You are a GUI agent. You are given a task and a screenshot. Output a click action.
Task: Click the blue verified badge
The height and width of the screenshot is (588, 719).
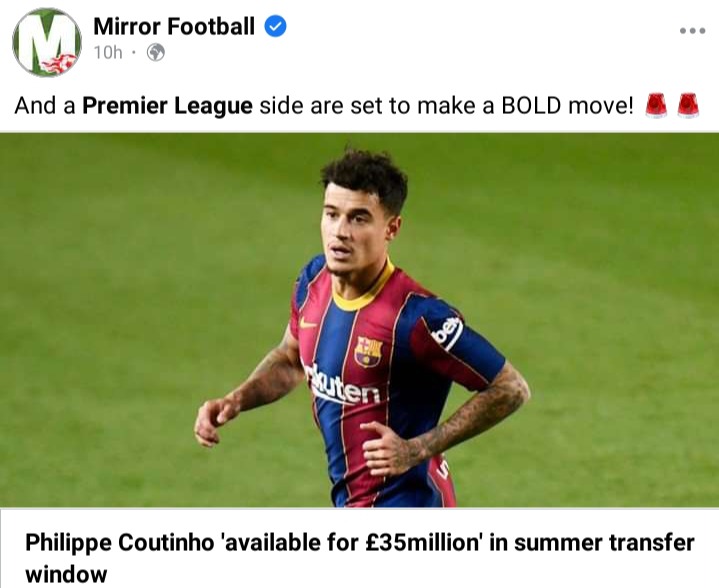click(275, 26)
